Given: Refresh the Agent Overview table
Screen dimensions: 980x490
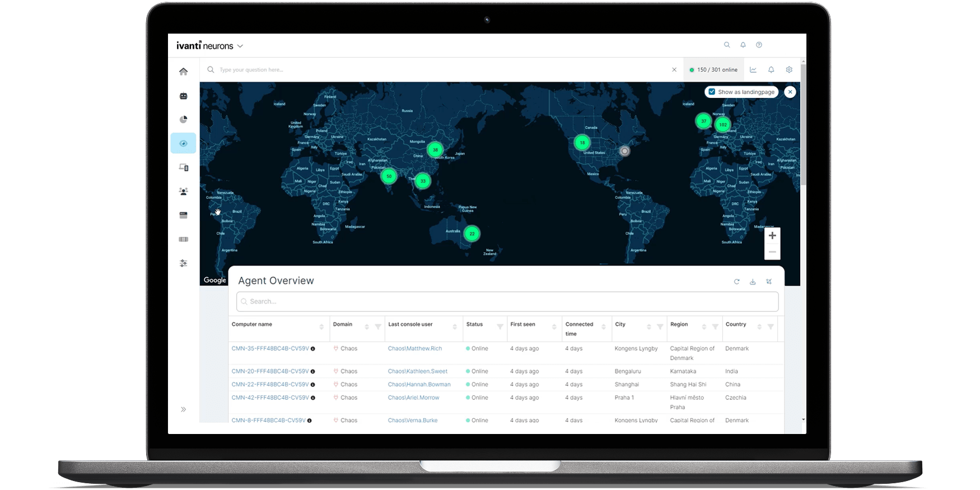Looking at the screenshot, I should point(736,282).
